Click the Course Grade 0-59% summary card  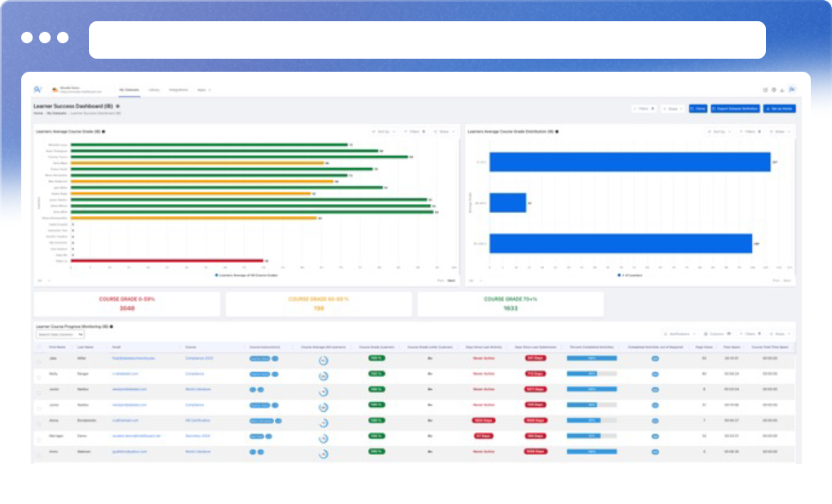126,304
